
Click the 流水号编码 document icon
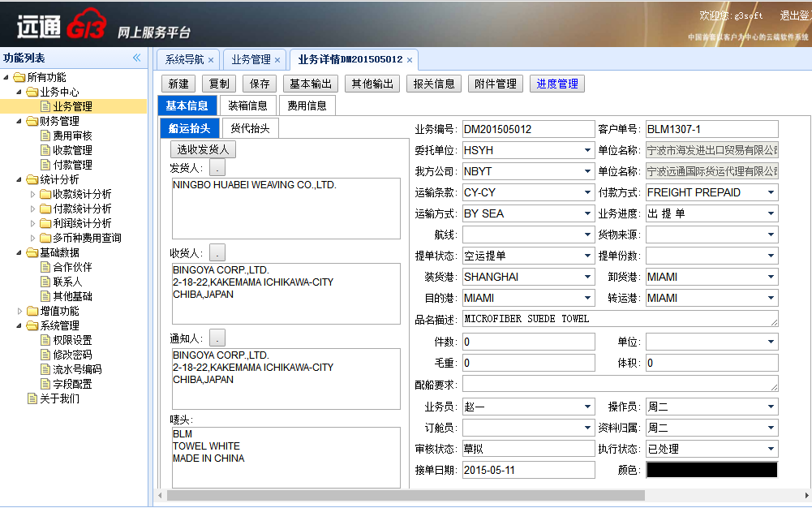[x=45, y=369]
